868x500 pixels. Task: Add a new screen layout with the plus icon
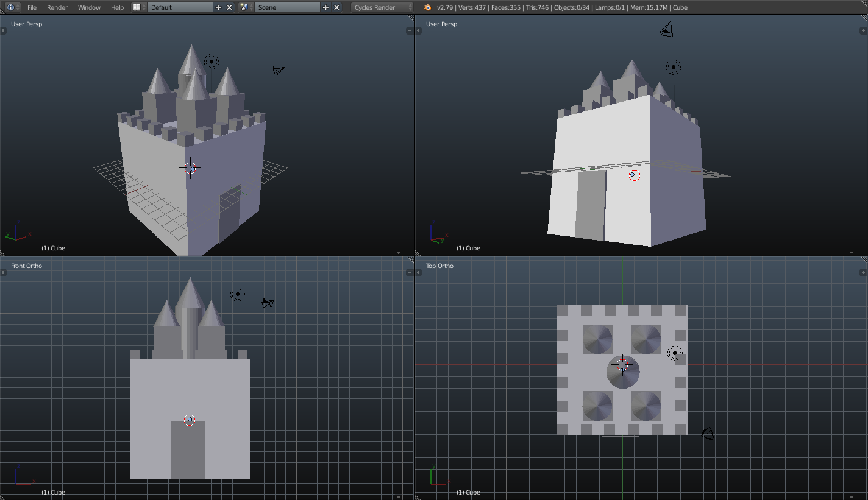tap(218, 7)
